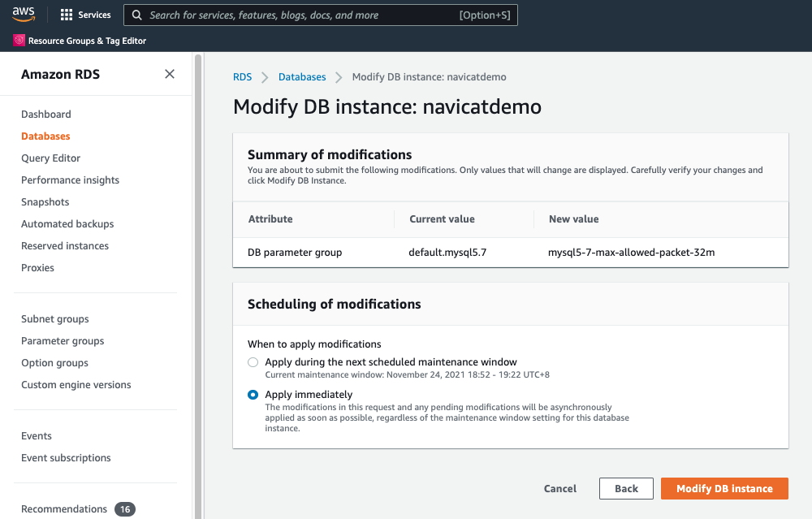Click the Modify DB instance button
Screen dimensions: 812x519
724,488
